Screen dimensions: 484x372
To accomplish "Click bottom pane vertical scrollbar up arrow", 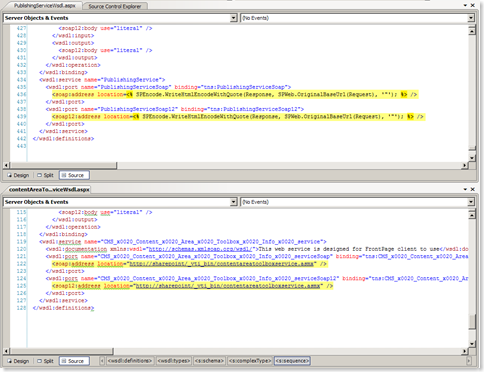I will [x=472, y=215].
